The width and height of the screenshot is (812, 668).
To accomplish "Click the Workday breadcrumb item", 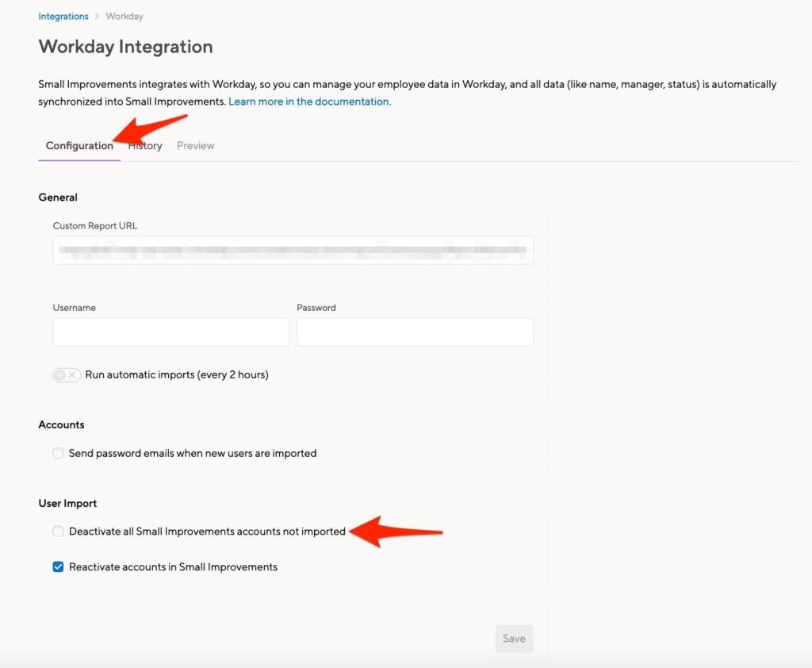I will [124, 16].
